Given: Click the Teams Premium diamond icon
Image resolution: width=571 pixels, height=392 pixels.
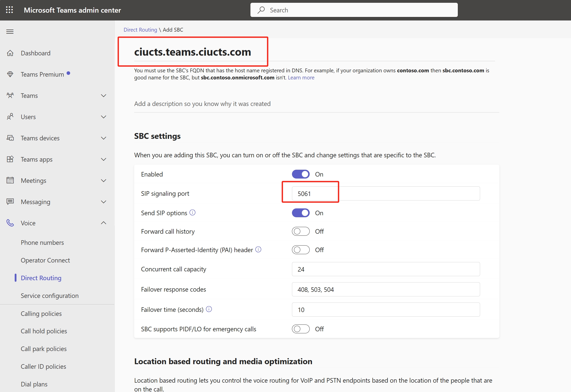Looking at the screenshot, I should click(x=10, y=74).
